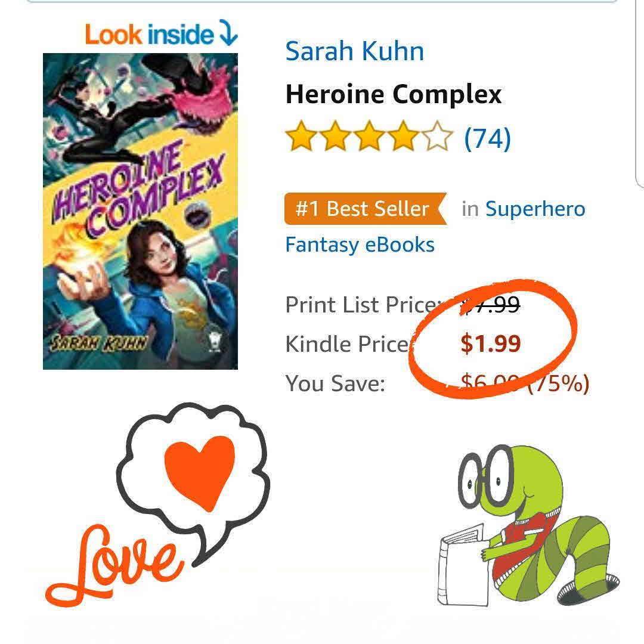
Task: Open the Fantasy eBooks category link
Action: click(x=360, y=244)
